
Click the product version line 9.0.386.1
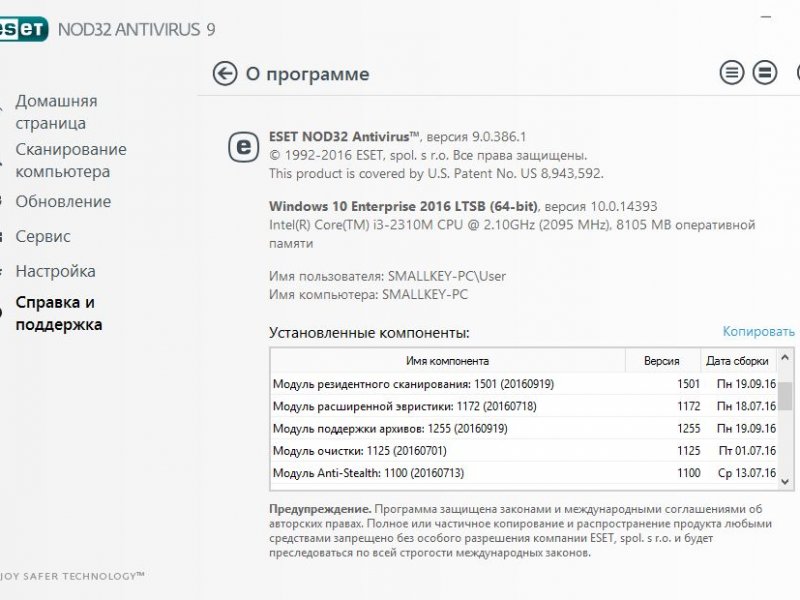[x=397, y=137]
